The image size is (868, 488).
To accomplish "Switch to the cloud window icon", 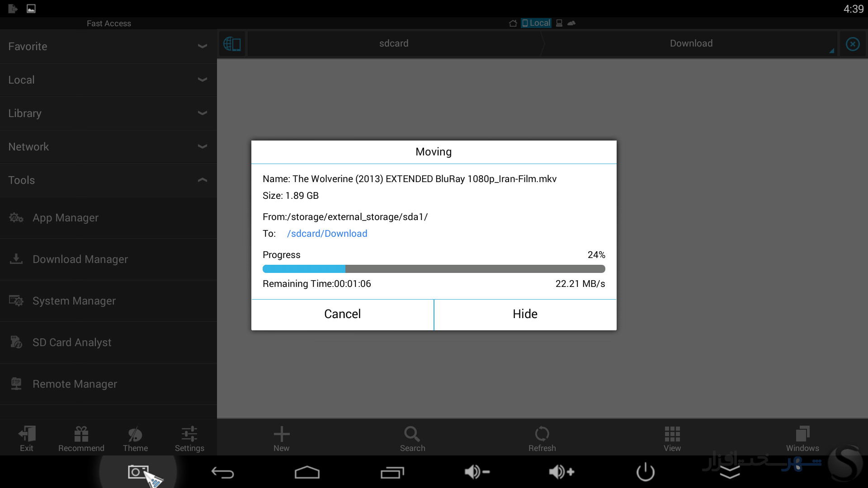I will point(571,23).
